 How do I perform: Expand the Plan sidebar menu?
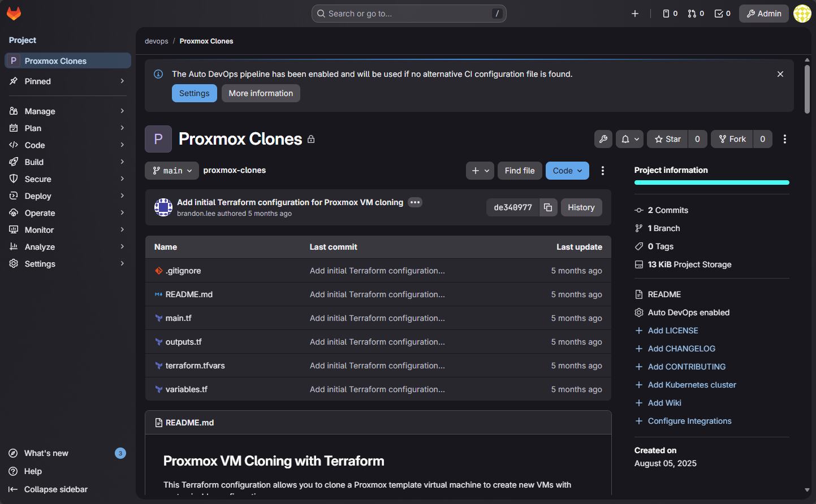point(68,128)
